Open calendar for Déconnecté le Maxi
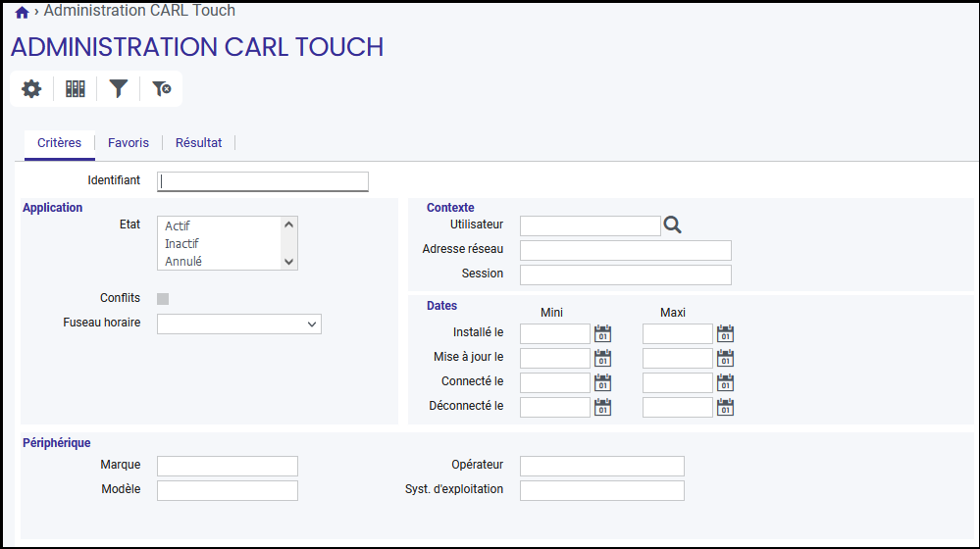Screen dimensions: 980x549 [x=725, y=407]
